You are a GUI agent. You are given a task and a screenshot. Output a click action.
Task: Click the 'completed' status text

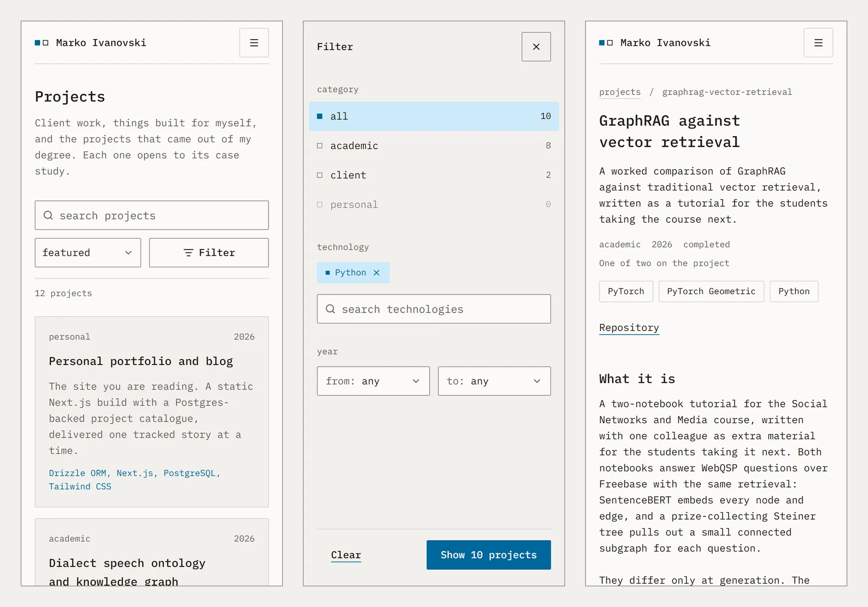[706, 245]
